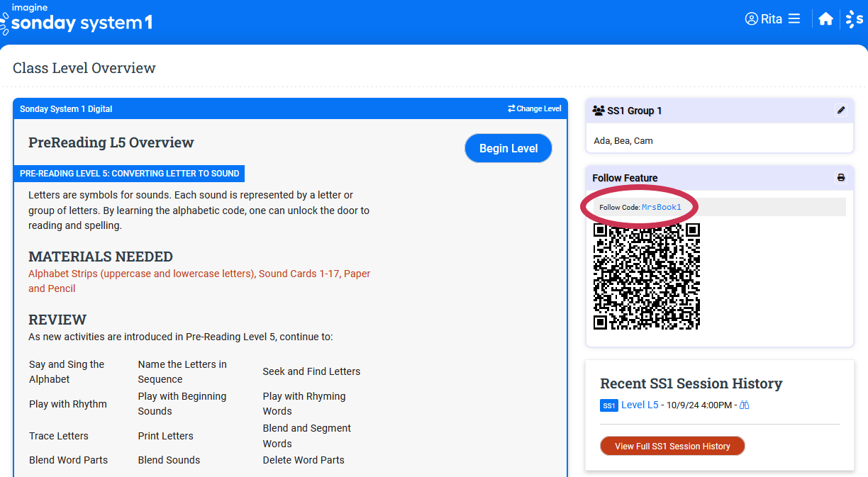Click the Pre-Reading Level 5 blue banner label
This screenshot has height=477, width=868.
tap(129, 174)
